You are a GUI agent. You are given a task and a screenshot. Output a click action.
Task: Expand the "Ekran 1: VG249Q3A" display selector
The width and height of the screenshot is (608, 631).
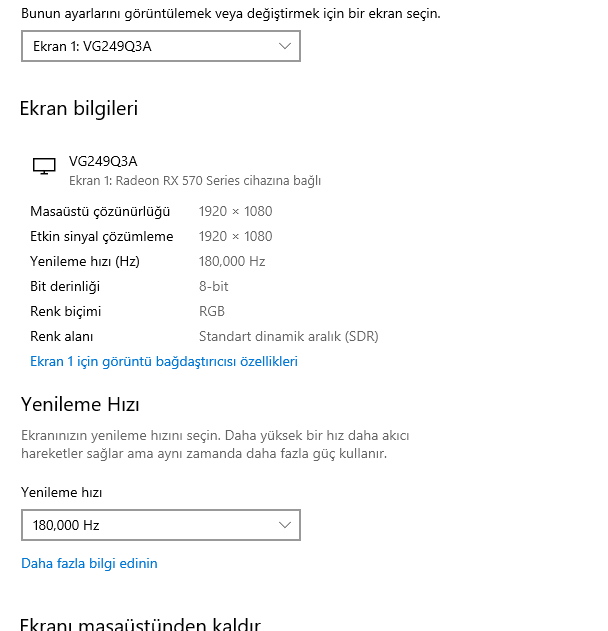click(161, 46)
